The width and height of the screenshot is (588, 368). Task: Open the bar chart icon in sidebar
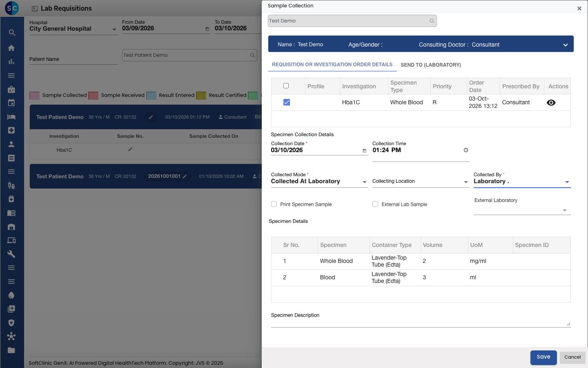tap(11, 62)
